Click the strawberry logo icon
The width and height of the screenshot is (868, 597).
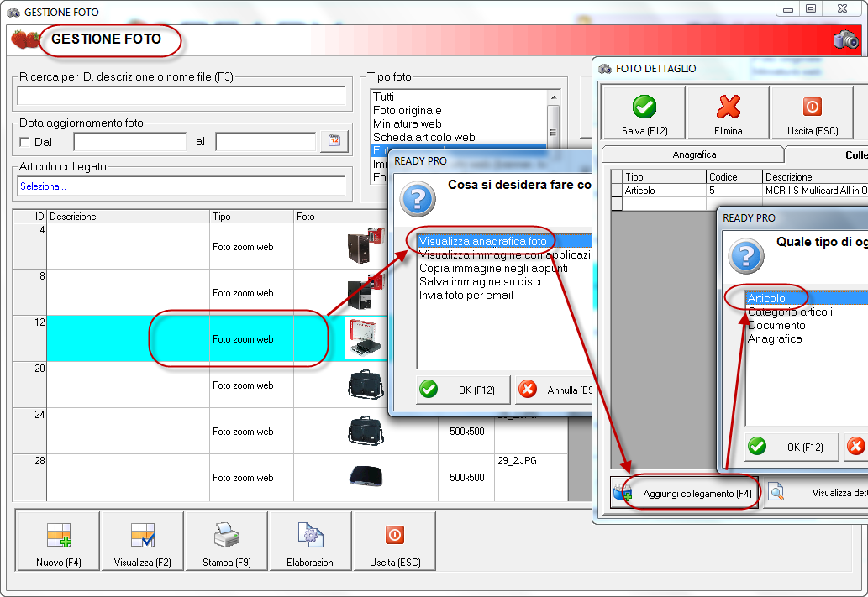pos(25,39)
